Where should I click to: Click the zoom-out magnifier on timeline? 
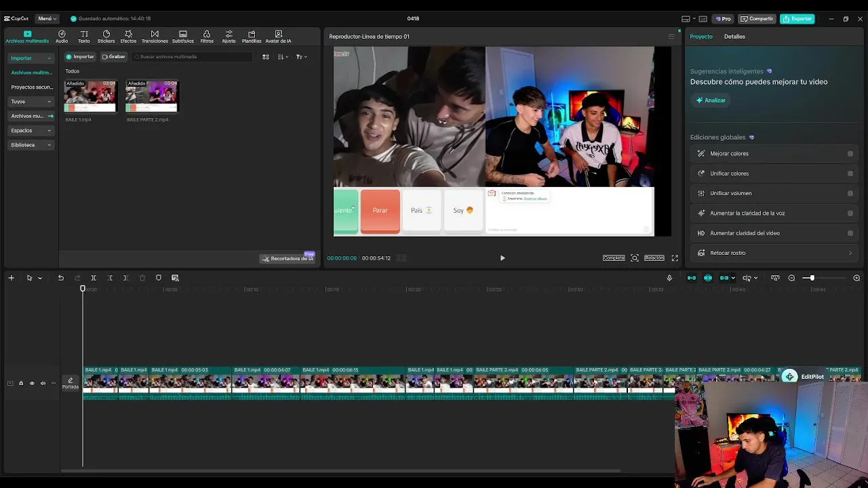point(791,278)
